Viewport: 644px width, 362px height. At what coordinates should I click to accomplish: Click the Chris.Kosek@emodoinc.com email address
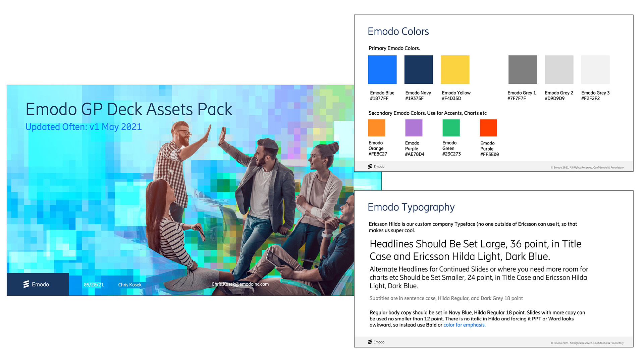(240, 284)
